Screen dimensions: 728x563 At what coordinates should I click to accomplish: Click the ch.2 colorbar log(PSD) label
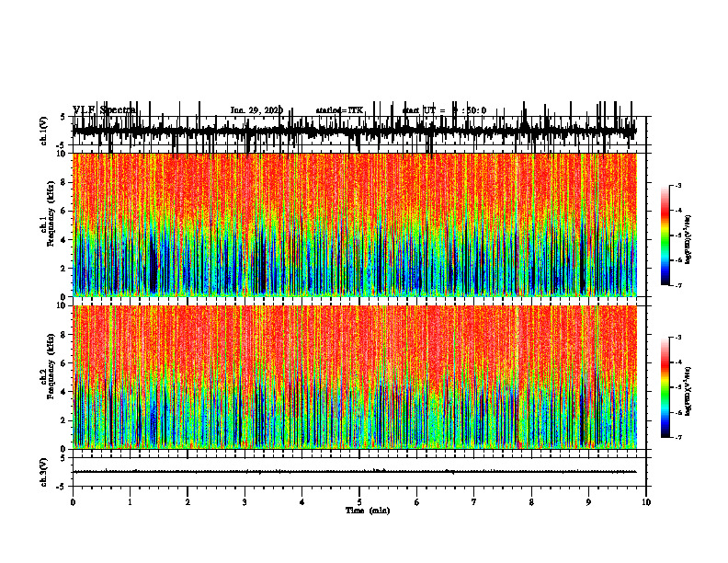[688, 391]
